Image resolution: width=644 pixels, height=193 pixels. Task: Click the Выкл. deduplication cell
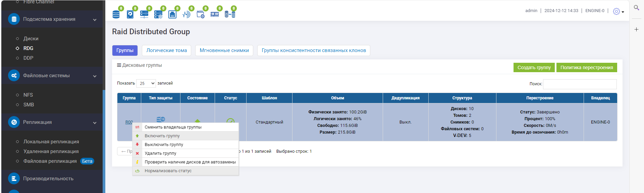tap(406, 122)
